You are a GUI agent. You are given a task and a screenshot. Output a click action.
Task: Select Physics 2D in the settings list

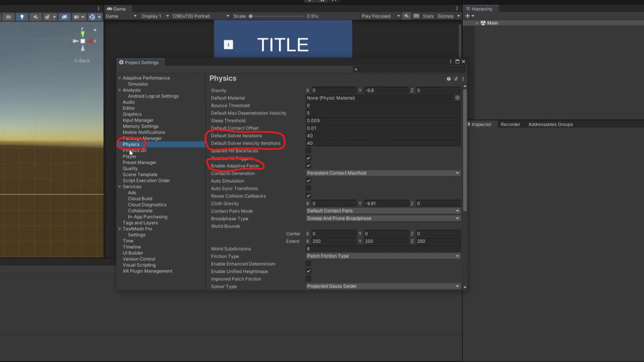134,150
